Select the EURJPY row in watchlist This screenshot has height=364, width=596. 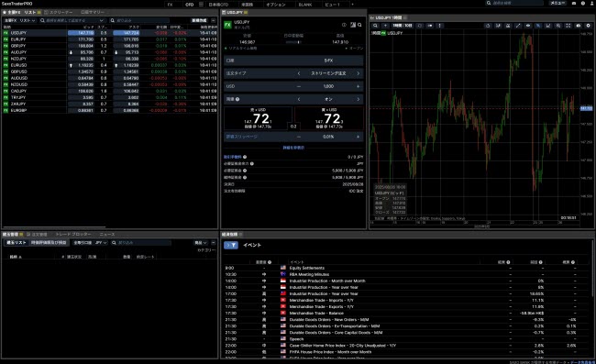(110, 39)
